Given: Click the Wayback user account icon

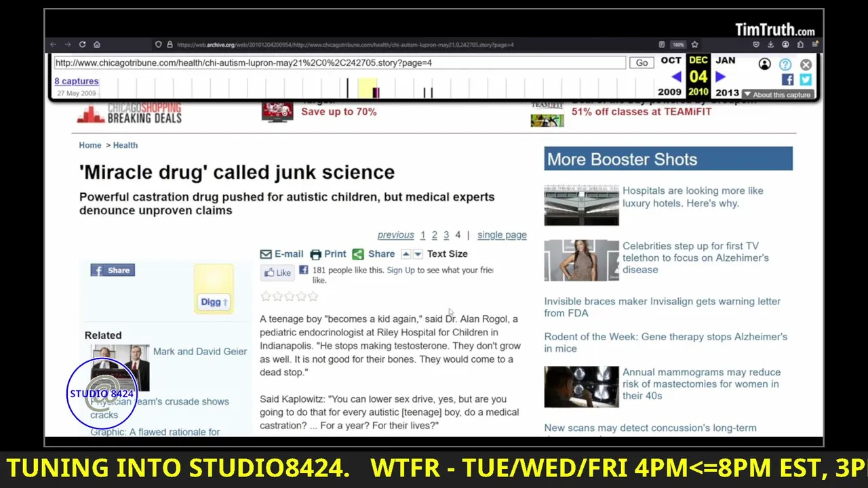Looking at the screenshot, I should tap(764, 64).
